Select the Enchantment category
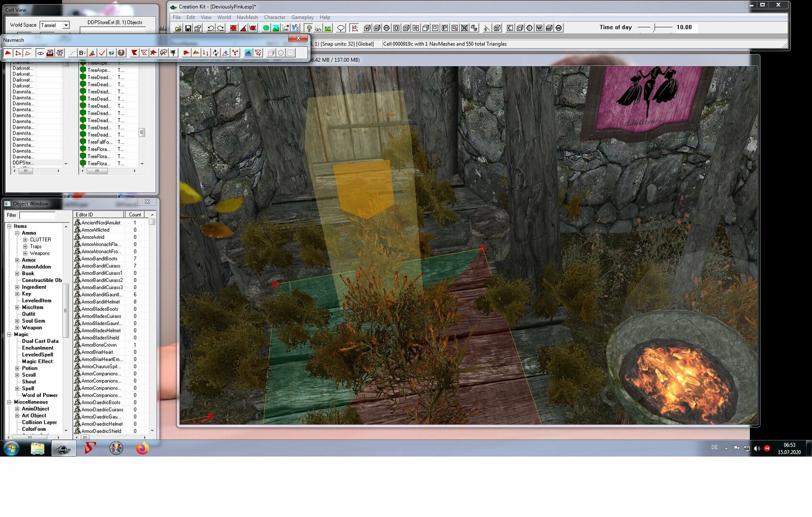This screenshot has height=517, width=812. pyautogui.click(x=38, y=348)
